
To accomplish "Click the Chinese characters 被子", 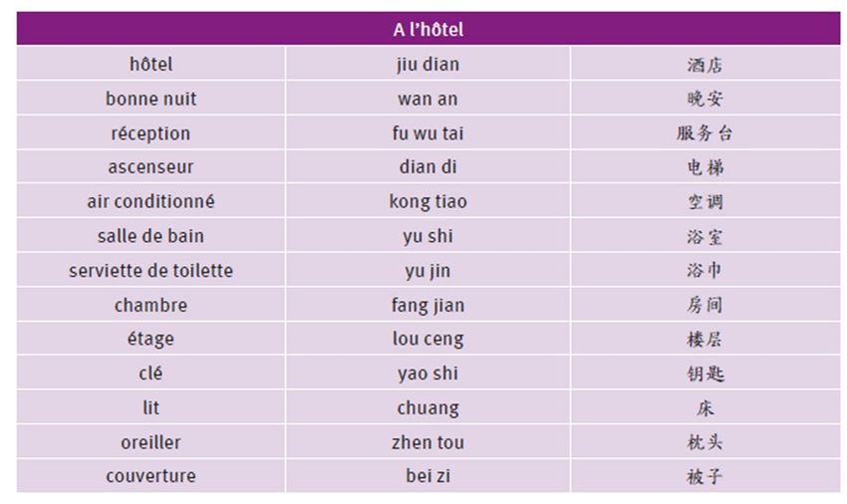I will pos(705,476).
